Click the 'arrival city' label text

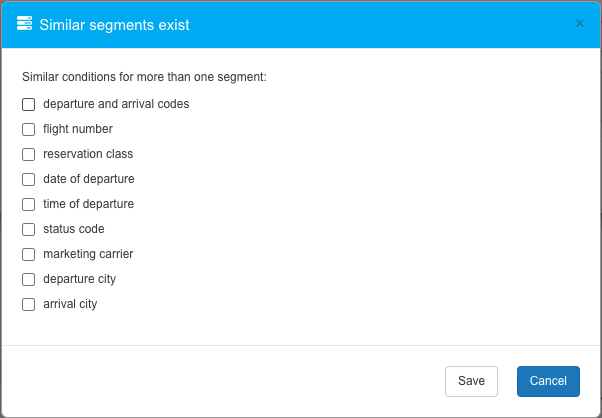point(70,304)
